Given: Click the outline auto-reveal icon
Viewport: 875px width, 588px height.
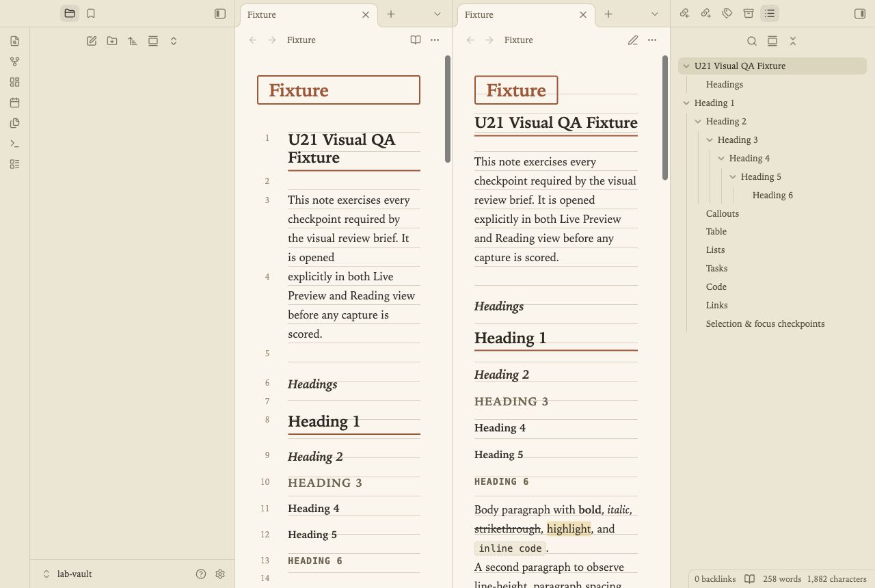Looking at the screenshot, I should tap(772, 41).
